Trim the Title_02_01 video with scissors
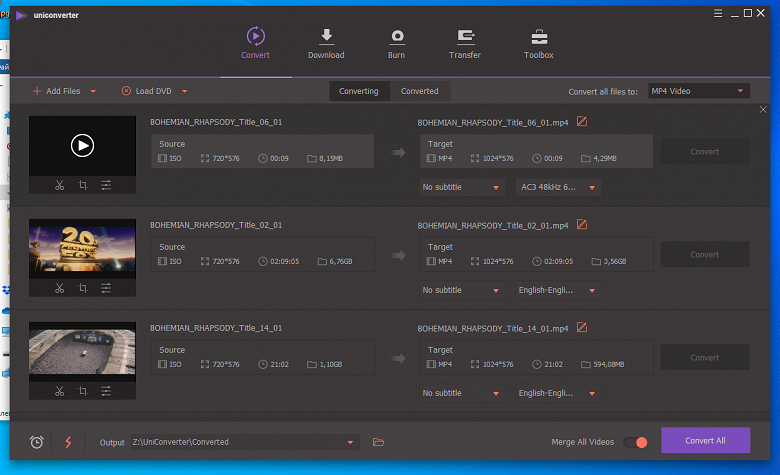Viewport: 780px width, 475px height. 59,288
